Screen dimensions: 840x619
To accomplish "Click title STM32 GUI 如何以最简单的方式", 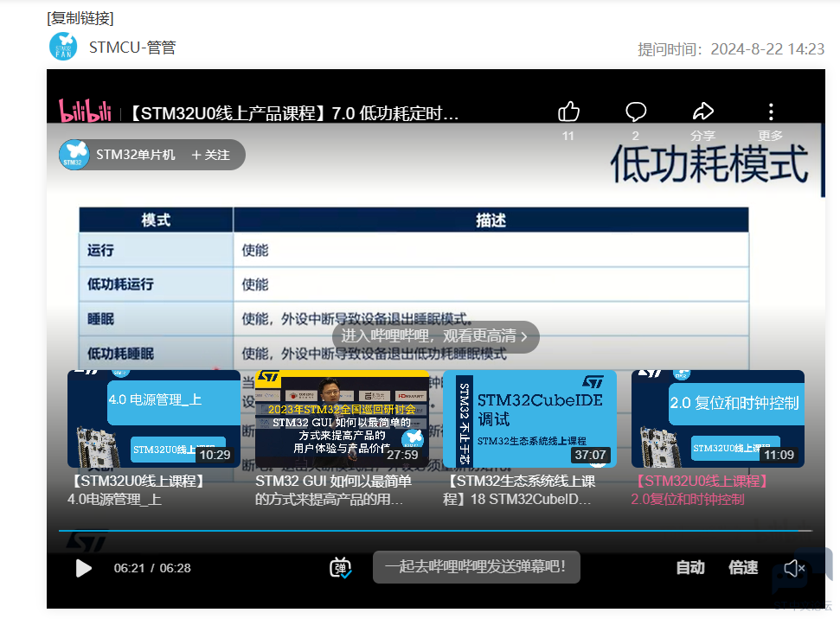I will click(x=333, y=490).
